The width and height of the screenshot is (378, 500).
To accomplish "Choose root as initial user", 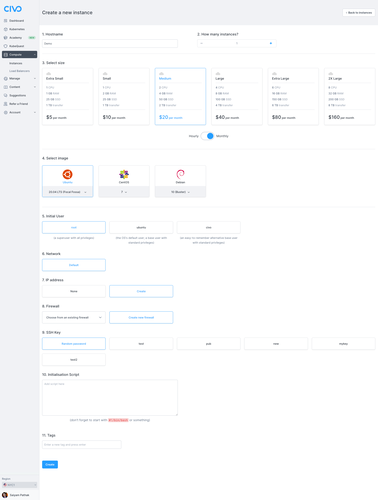I will point(74,227).
